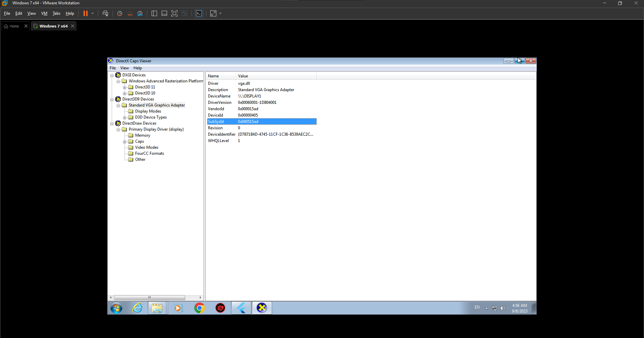Click the DeviceIdentifier row value

(x=276, y=134)
